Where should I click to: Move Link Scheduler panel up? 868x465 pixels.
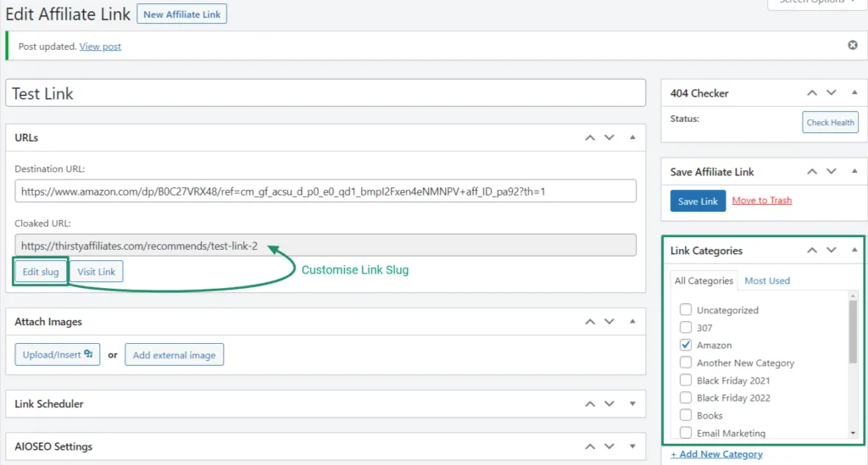click(590, 404)
